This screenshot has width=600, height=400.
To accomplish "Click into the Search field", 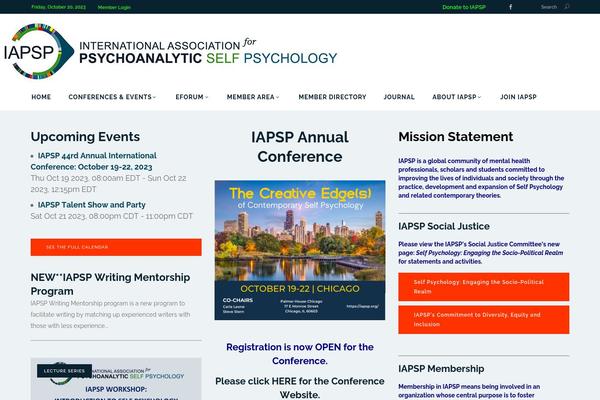I will pyautogui.click(x=549, y=7).
